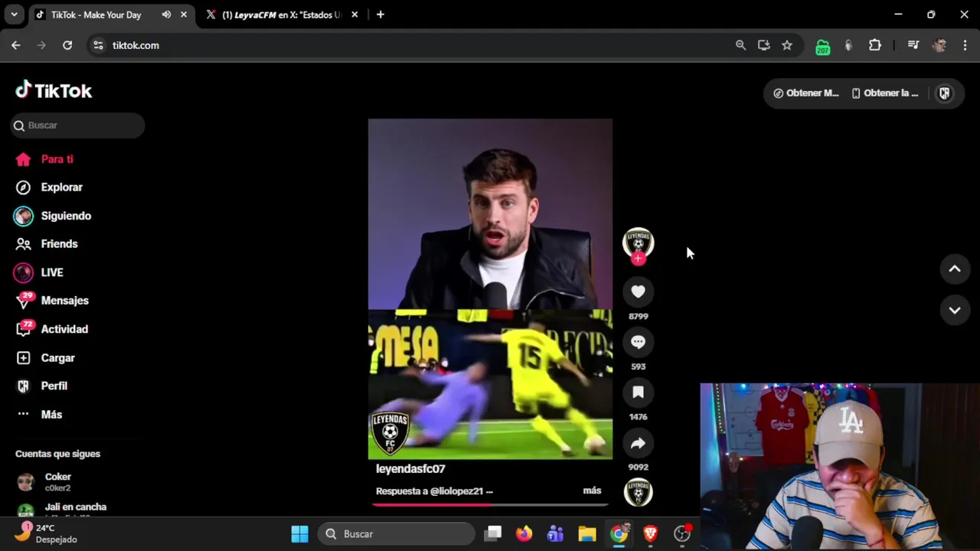The image size is (980, 551).
Task: Open Task View from the taskbar
Action: pyautogui.click(x=493, y=534)
